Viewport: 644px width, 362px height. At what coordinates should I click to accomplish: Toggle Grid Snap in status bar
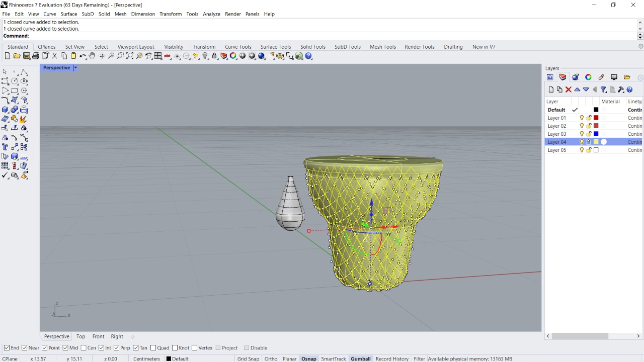pos(248,359)
